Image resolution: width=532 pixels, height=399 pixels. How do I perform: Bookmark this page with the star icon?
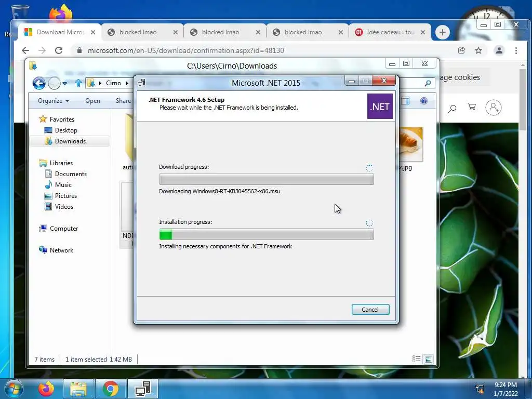click(x=478, y=50)
